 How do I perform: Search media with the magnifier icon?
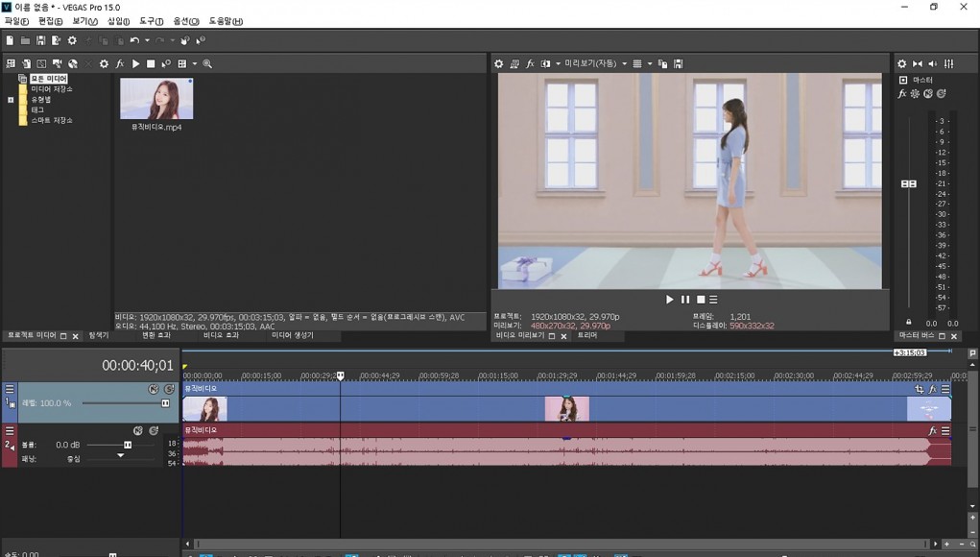click(207, 63)
